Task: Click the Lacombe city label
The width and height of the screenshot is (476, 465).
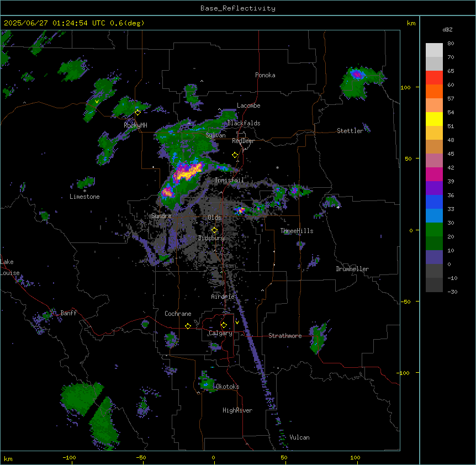Action: point(248,105)
